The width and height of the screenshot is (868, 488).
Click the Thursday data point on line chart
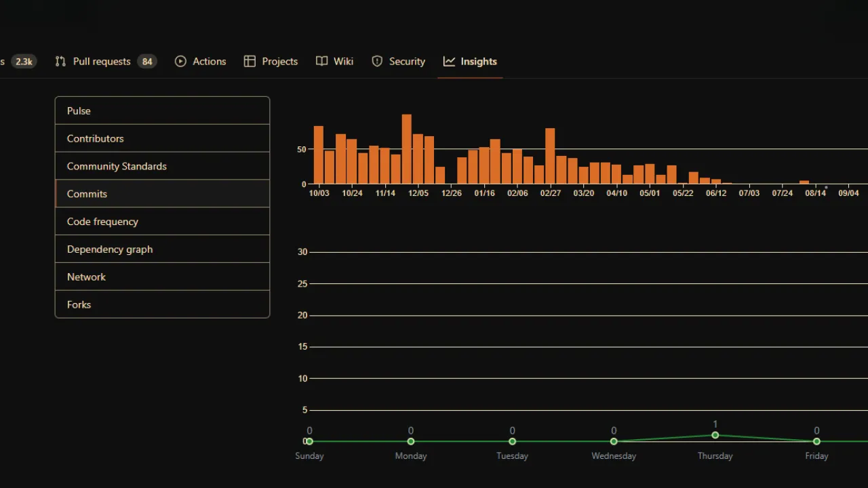[715, 435]
